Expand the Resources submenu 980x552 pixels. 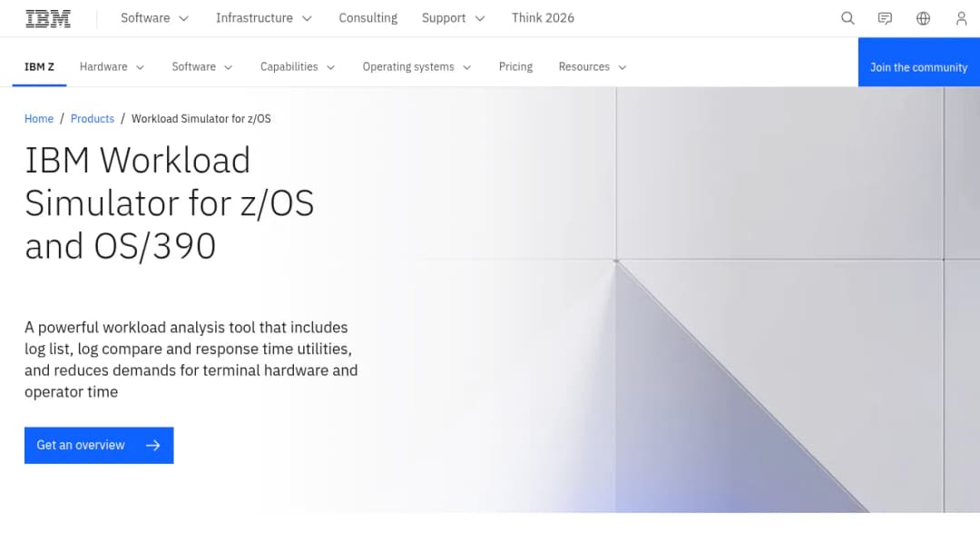pos(593,67)
